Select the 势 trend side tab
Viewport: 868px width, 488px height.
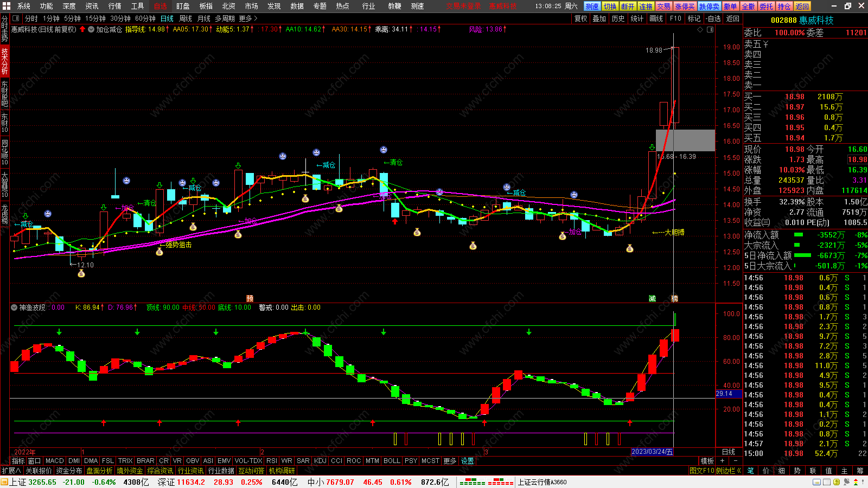click(x=797, y=471)
